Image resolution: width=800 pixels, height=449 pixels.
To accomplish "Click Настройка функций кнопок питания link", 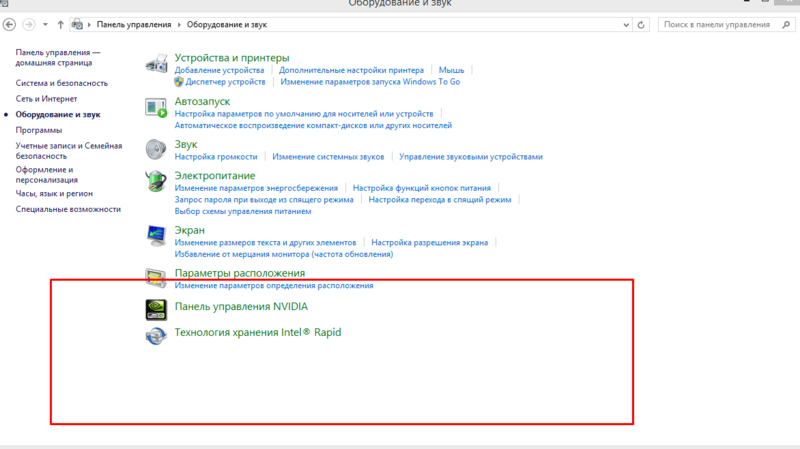I will [421, 188].
